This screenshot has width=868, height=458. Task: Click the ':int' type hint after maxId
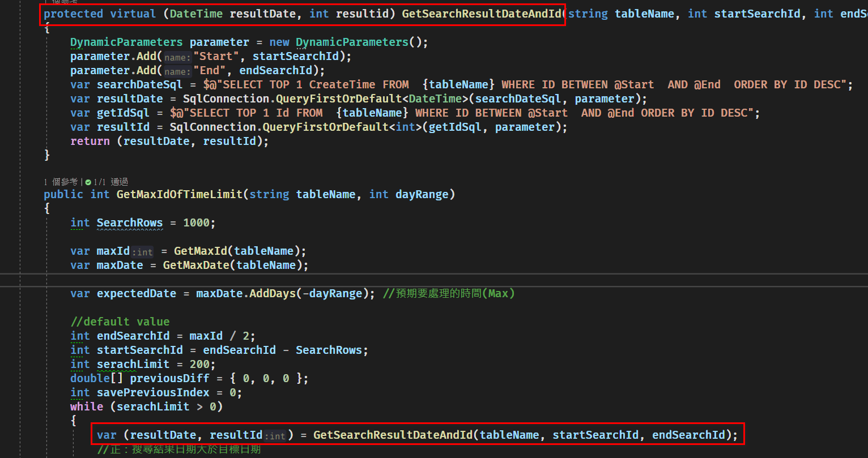142,252
